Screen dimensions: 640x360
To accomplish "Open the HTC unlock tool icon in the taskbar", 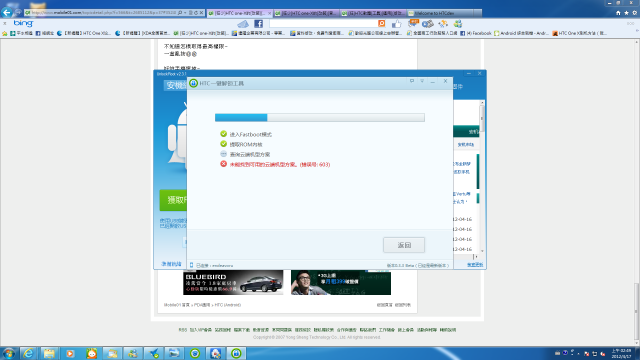I will pyautogui.click(x=236, y=353).
